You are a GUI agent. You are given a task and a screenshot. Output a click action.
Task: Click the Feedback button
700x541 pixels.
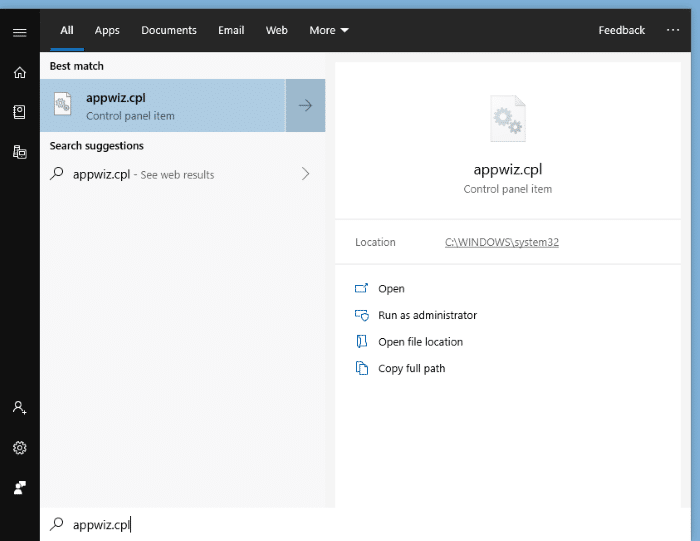coord(621,30)
